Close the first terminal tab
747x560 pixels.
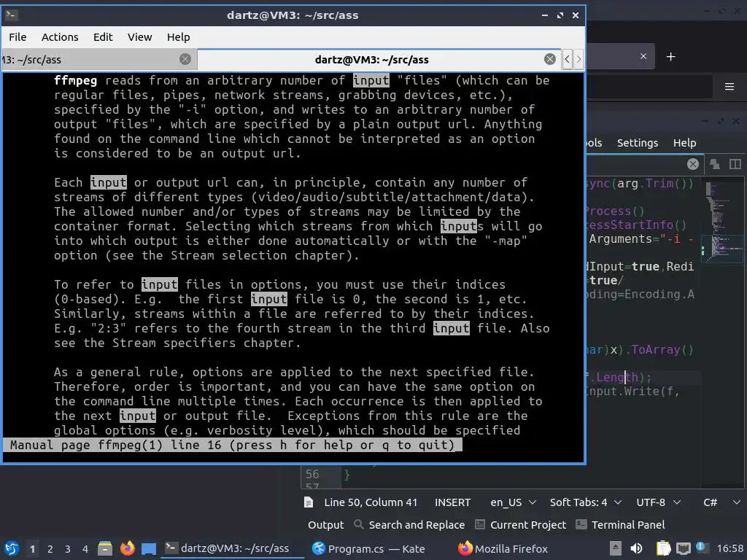[185, 59]
